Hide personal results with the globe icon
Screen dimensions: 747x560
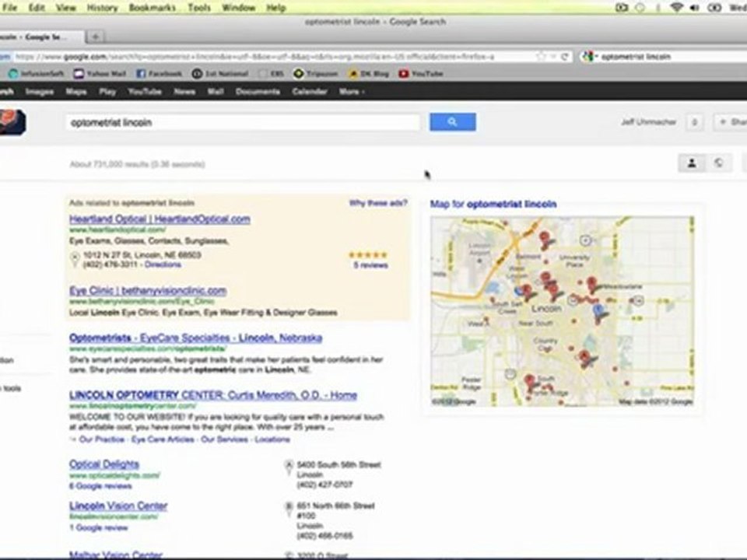[718, 163]
